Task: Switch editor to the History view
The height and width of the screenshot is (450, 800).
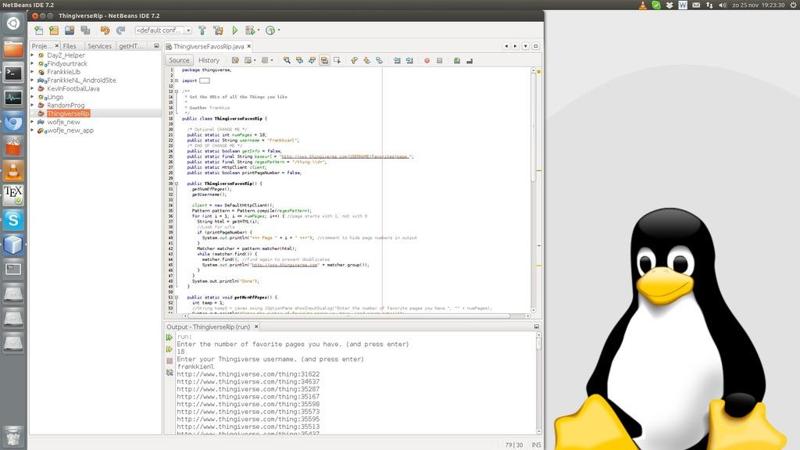Action: [208, 60]
